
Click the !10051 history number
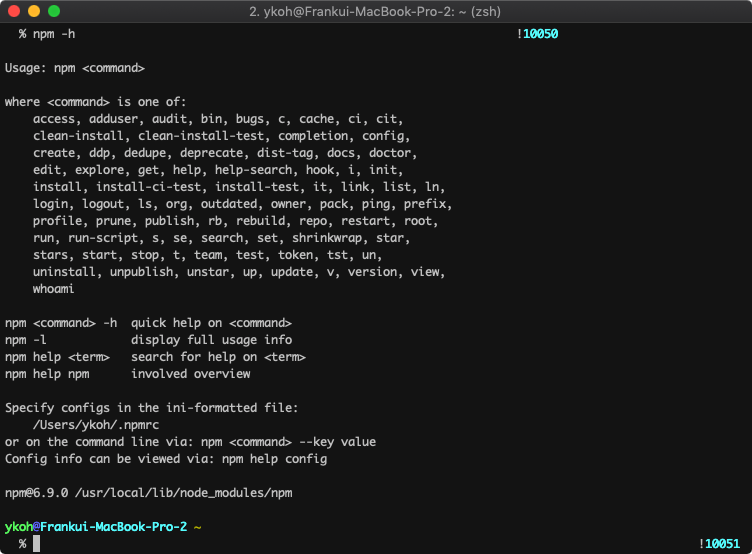coord(720,543)
